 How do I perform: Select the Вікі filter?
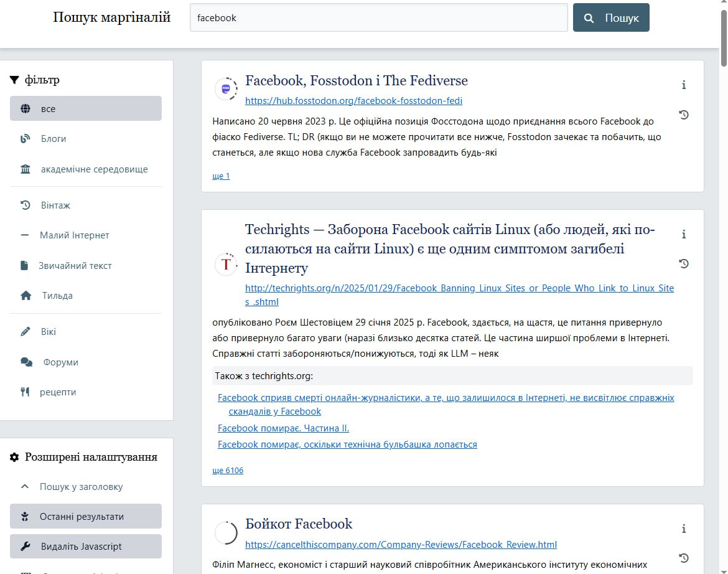coord(85,331)
